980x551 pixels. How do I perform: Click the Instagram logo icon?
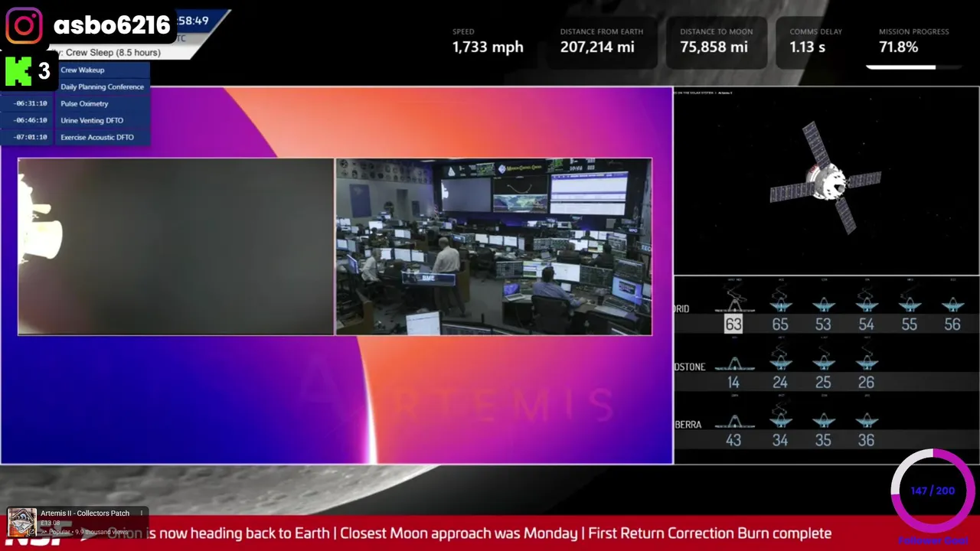click(x=24, y=25)
